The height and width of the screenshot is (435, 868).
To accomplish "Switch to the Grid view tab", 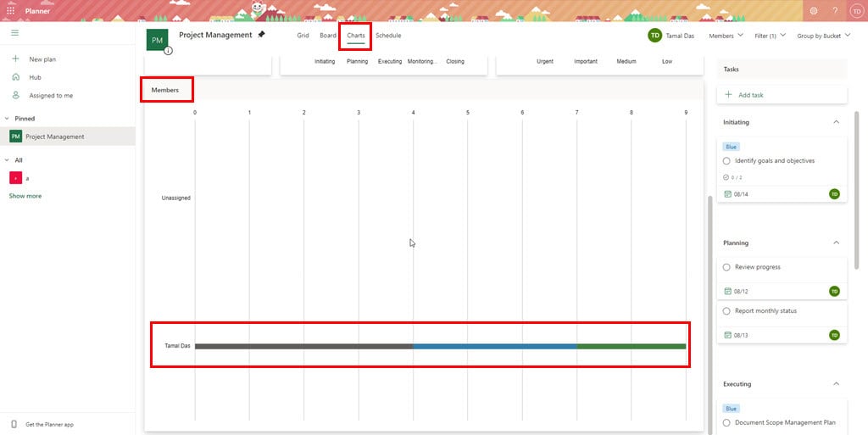I will point(303,36).
